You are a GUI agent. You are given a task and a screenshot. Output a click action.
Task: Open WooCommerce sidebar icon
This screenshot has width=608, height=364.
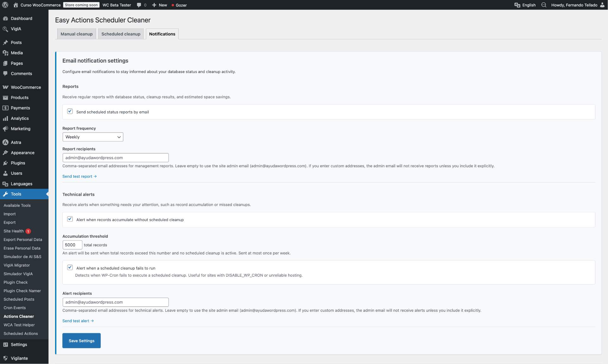point(5,87)
